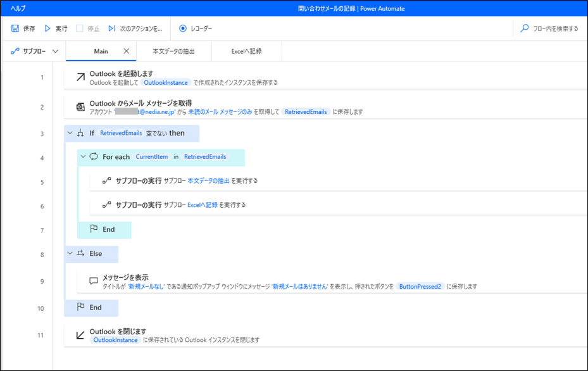Click the End label on line 10

96,308
